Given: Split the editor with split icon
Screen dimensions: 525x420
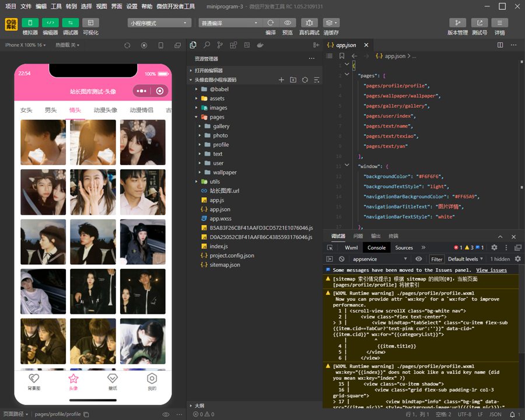Looking at the screenshot, I should pos(499,45).
